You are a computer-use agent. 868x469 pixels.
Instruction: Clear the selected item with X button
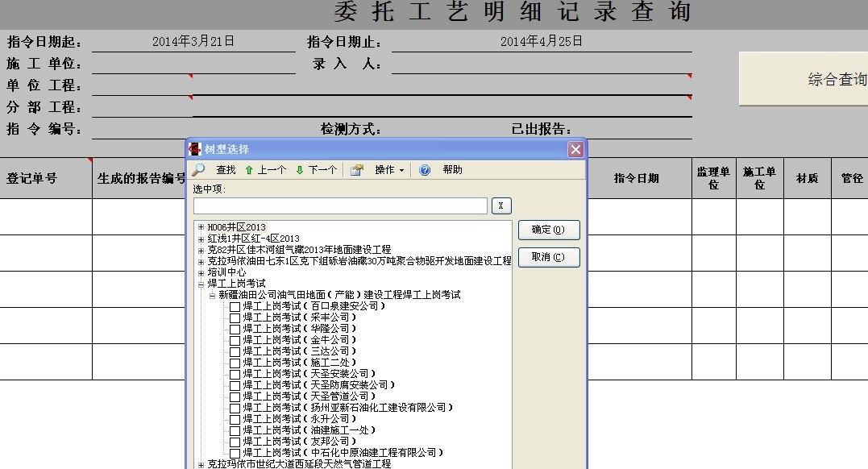[x=501, y=206]
